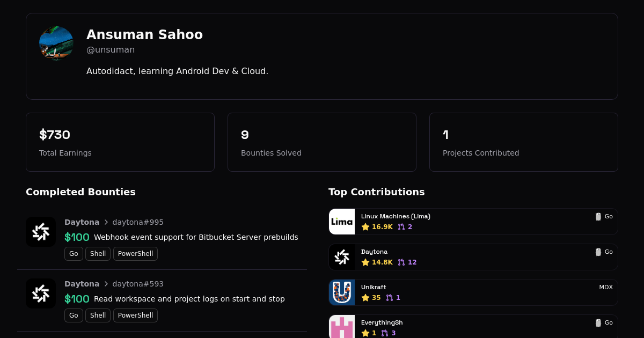The width and height of the screenshot is (644, 338).
Task: Click Ansuman Sahoo's profile avatar
Action: (56, 43)
